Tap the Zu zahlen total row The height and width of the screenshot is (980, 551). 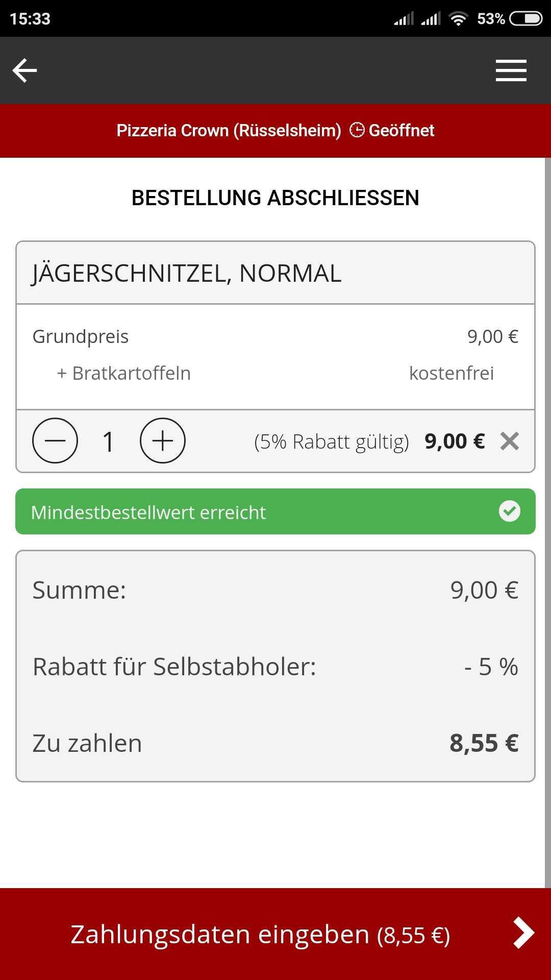click(275, 743)
